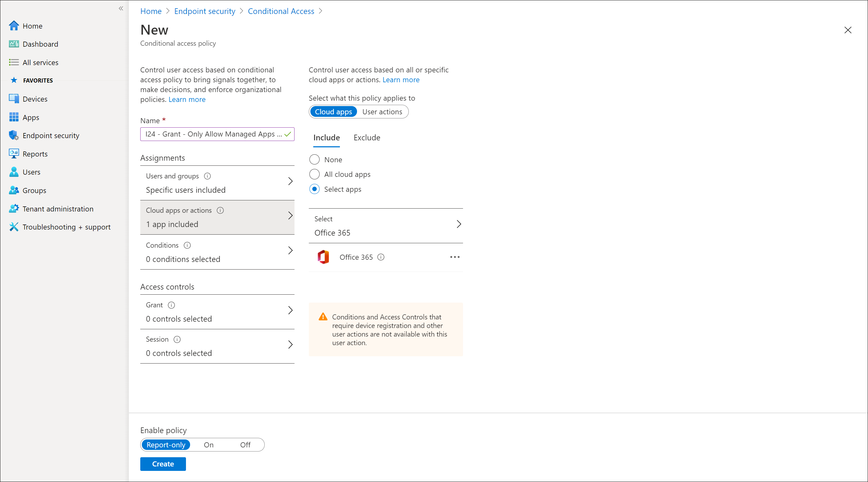
Task: Click info icon next to Grant
Action: (x=171, y=305)
